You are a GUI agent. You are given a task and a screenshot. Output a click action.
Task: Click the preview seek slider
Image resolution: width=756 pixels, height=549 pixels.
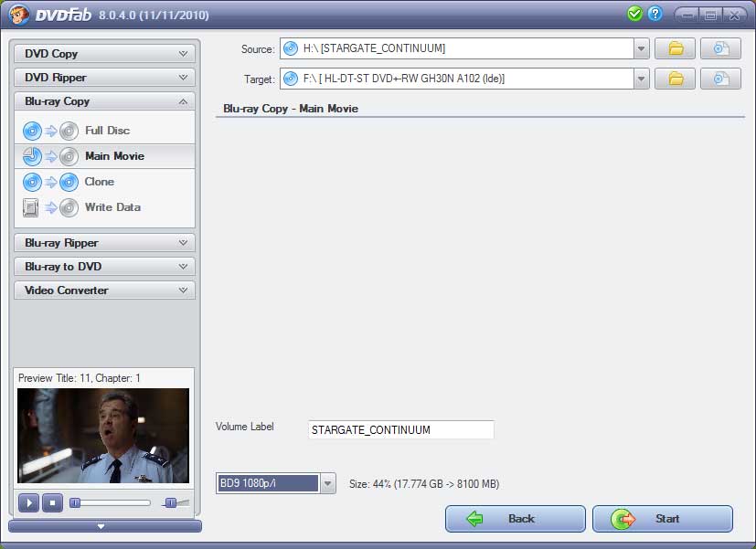(x=111, y=503)
